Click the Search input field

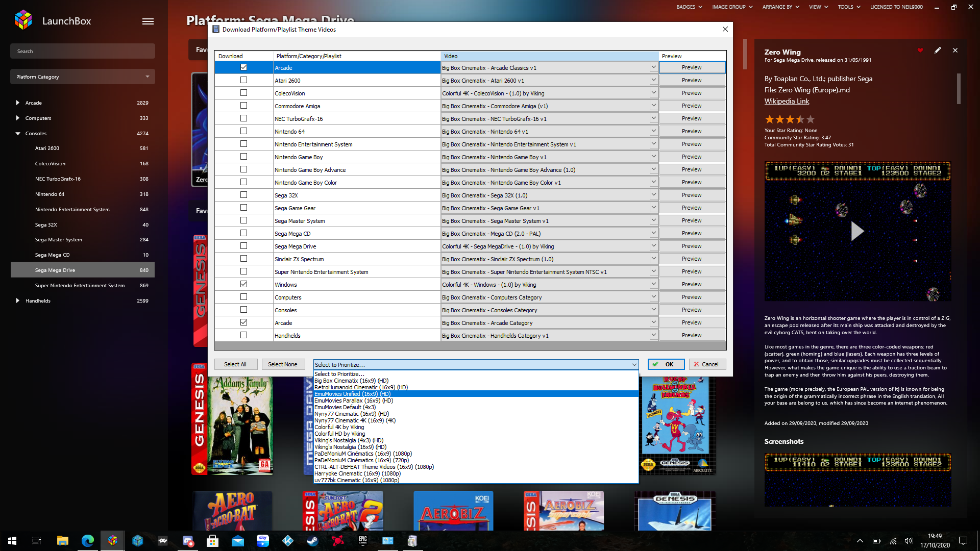point(83,51)
